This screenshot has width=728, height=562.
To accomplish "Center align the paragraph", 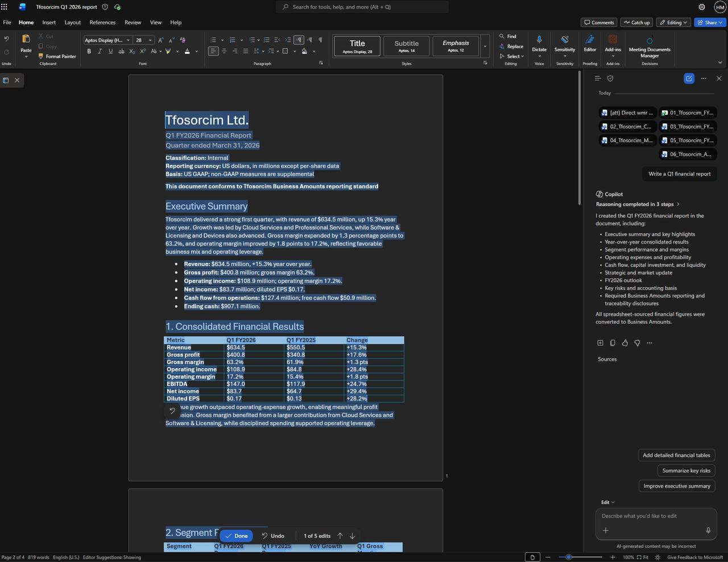I will pyautogui.click(x=224, y=51).
